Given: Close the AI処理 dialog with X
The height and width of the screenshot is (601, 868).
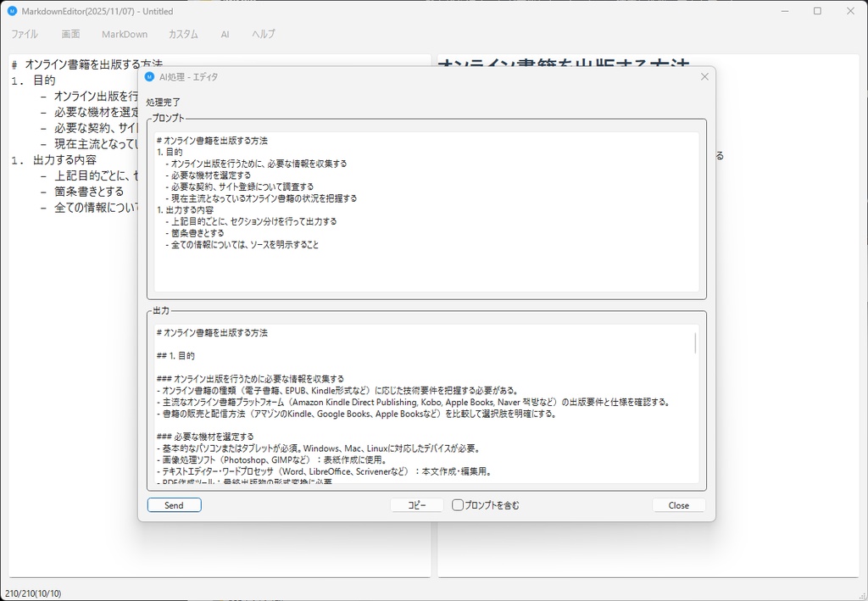Looking at the screenshot, I should pyautogui.click(x=704, y=77).
